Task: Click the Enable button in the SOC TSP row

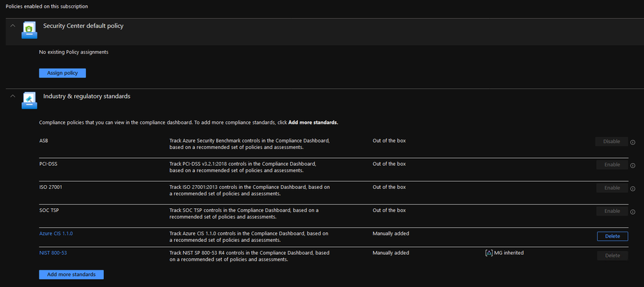Action: pos(612,211)
